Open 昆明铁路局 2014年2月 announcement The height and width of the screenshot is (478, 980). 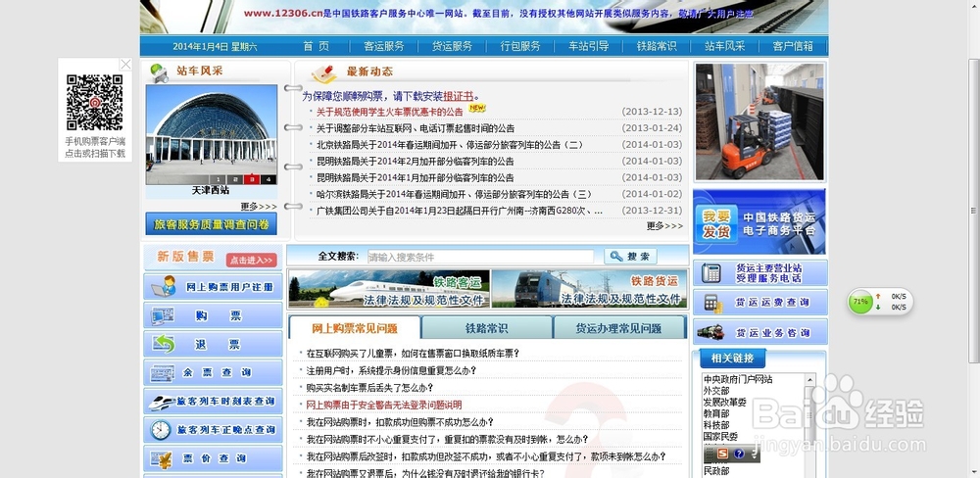(x=415, y=162)
